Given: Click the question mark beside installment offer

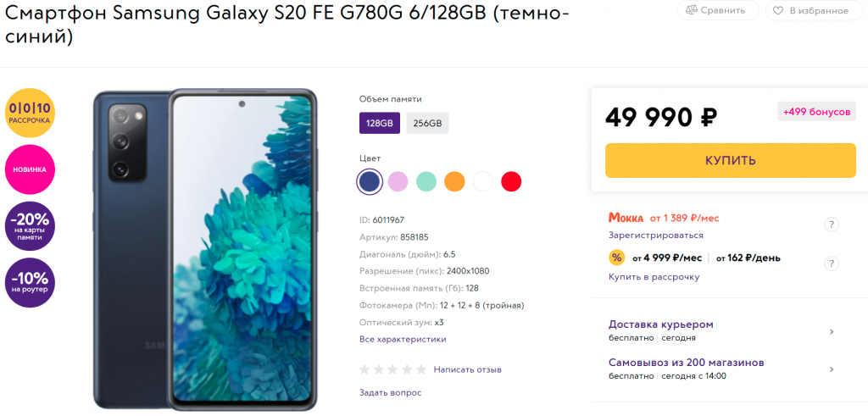Looking at the screenshot, I should pyautogui.click(x=832, y=263).
